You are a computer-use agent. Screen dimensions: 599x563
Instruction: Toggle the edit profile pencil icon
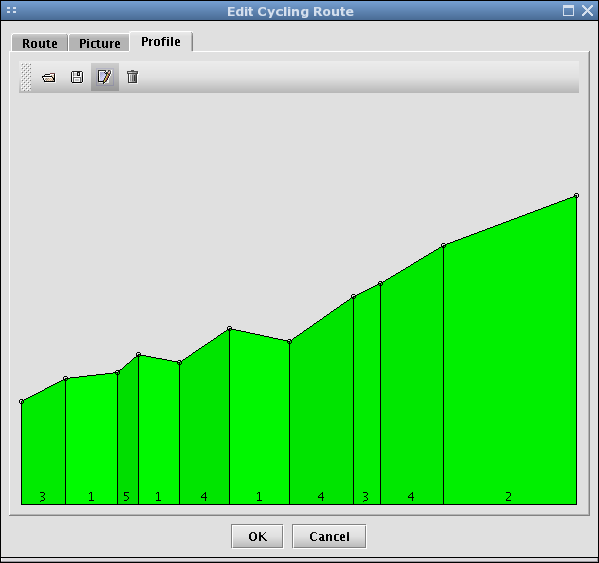[105, 77]
